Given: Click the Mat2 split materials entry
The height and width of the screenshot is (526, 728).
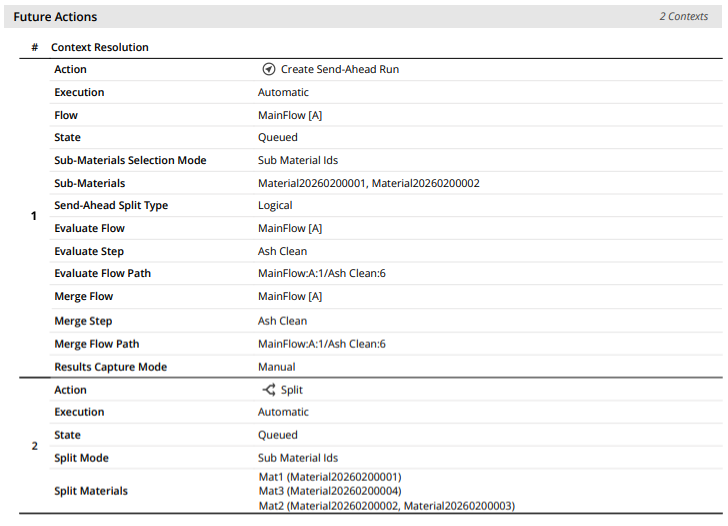Looking at the screenshot, I should (x=387, y=506).
